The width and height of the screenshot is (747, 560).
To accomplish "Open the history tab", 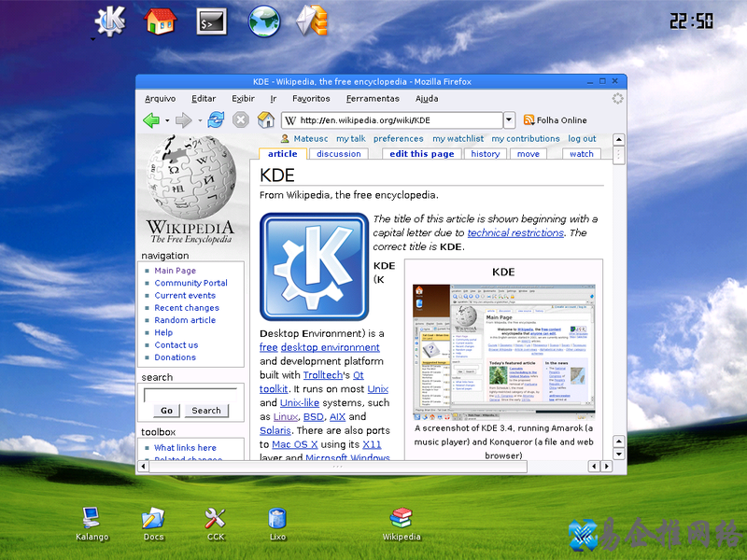I will pyautogui.click(x=485, y=154).
